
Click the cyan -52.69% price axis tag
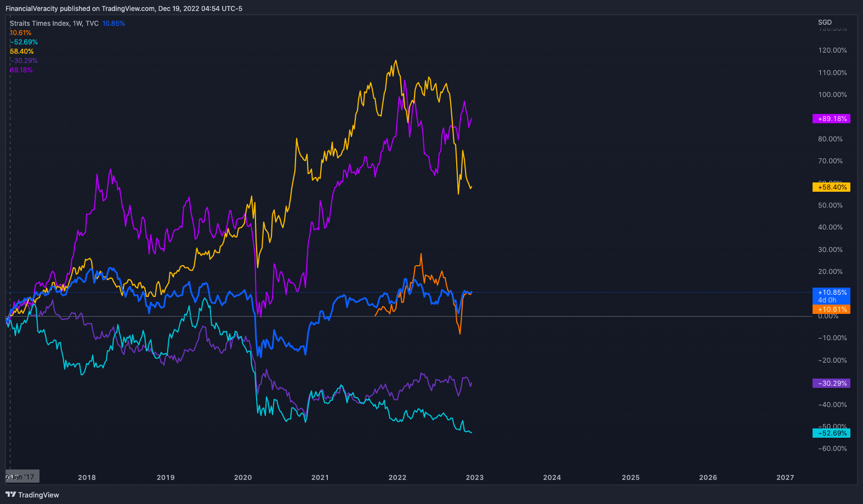[831, 433]
